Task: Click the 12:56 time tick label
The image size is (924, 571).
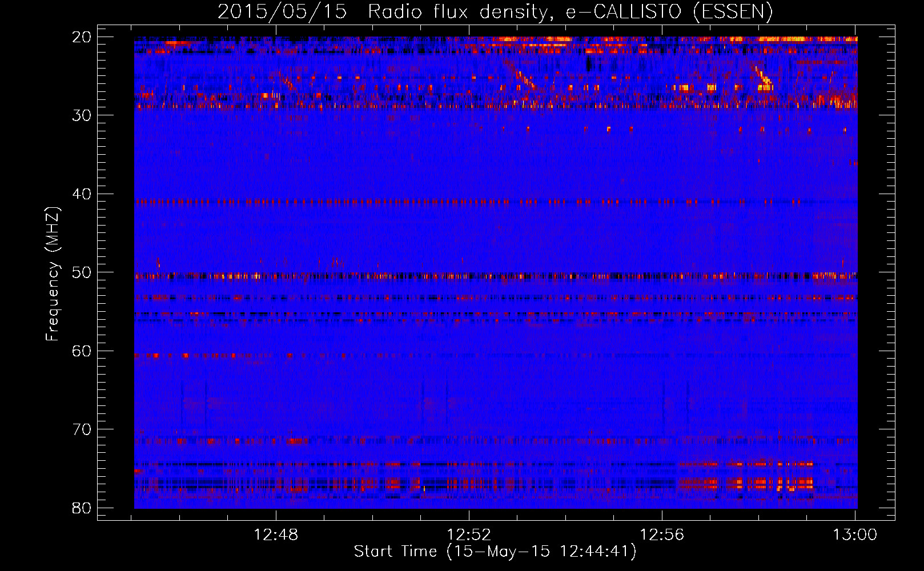Action: (662, 535)
